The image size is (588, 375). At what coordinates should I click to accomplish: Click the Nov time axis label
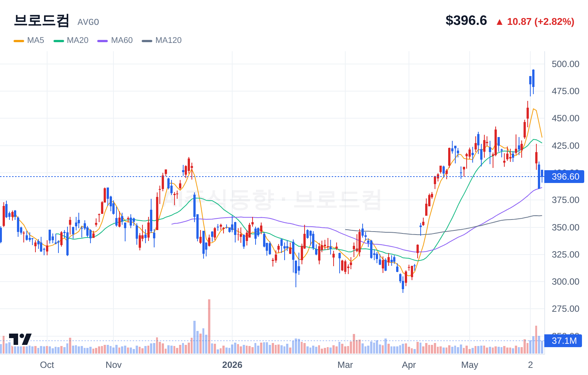tap(113, 365)
